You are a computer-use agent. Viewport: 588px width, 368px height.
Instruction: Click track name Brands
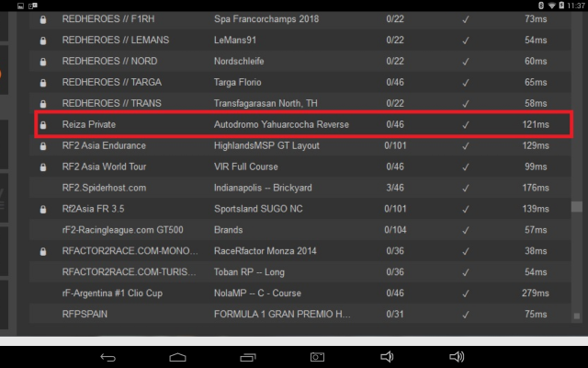(229, 230)
